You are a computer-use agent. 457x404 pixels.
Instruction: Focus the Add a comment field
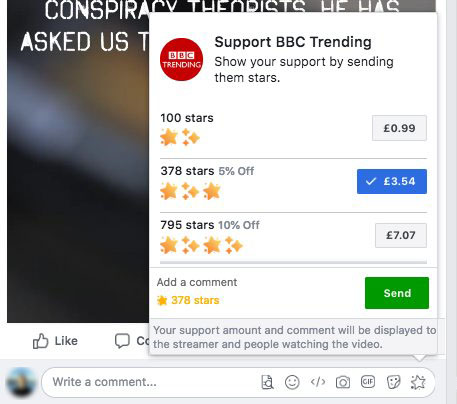pyautogui.click(x=197, y=282)
